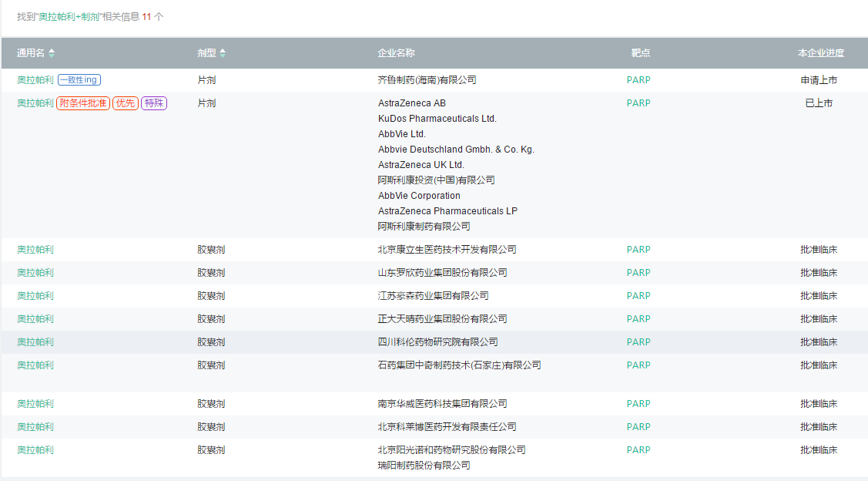Select company name AstraZeneca UK Ltd.

point(421,165)
